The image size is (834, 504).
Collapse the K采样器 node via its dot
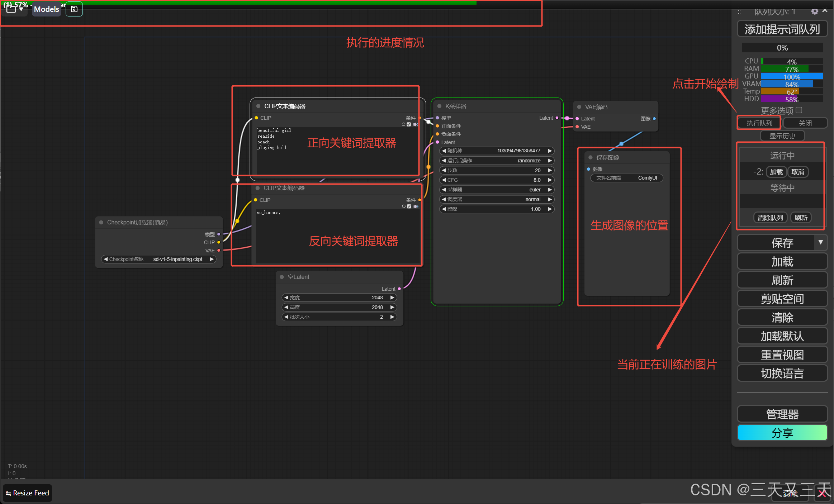(439, 106)
